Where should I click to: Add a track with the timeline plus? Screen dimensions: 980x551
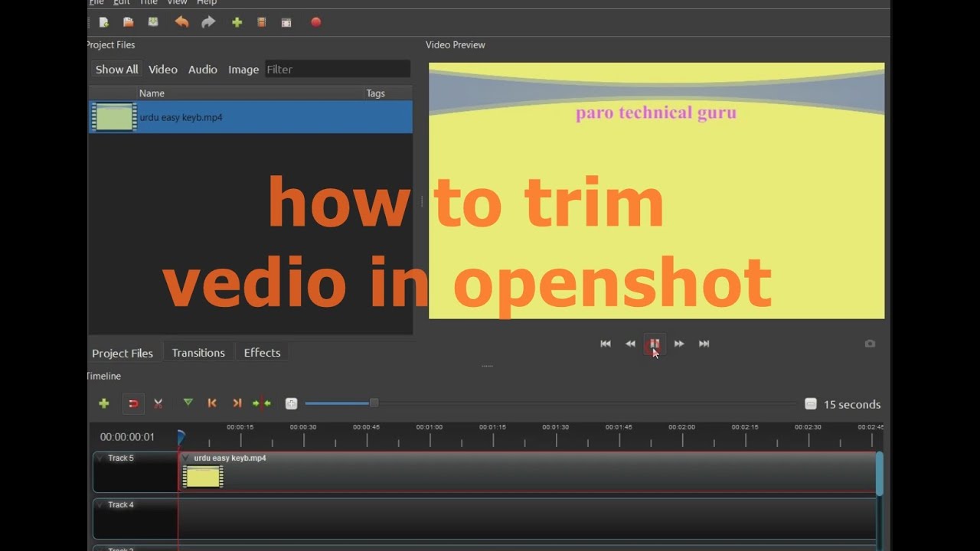pos(104,403)
